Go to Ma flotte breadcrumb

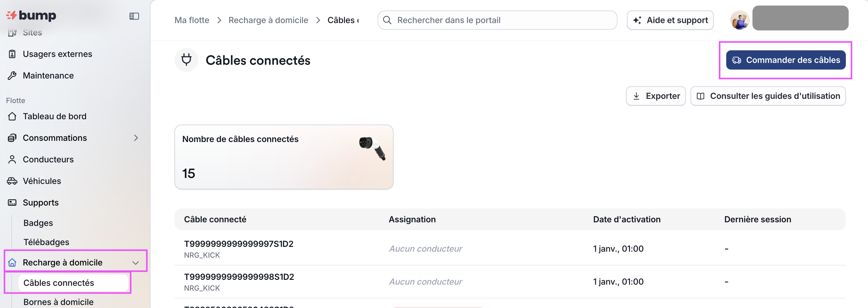[x=192, y=20]
